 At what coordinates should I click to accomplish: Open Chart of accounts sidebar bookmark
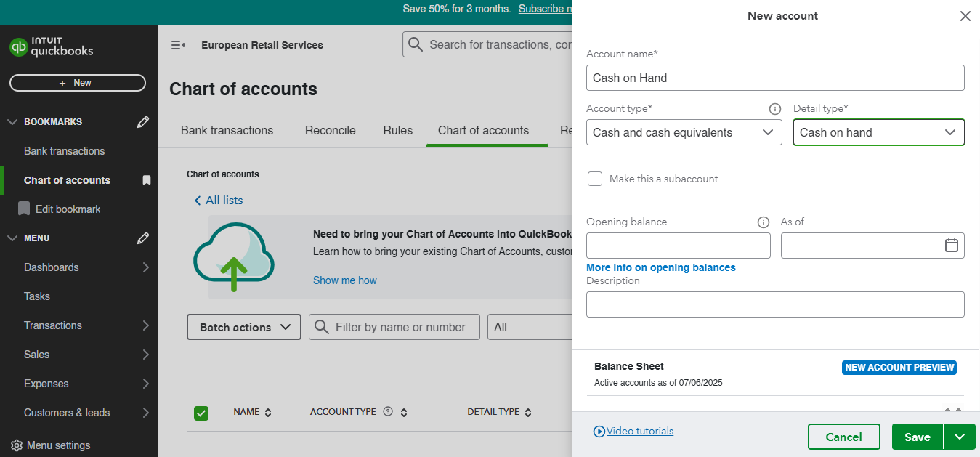coord(67,180)
